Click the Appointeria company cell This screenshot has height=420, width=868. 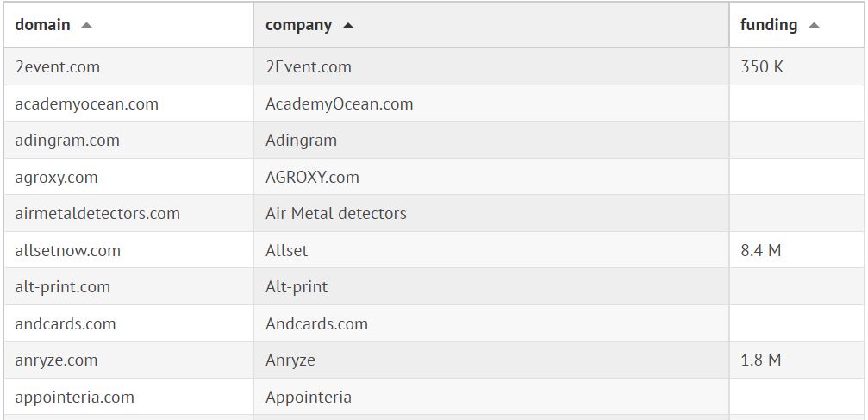309,397
